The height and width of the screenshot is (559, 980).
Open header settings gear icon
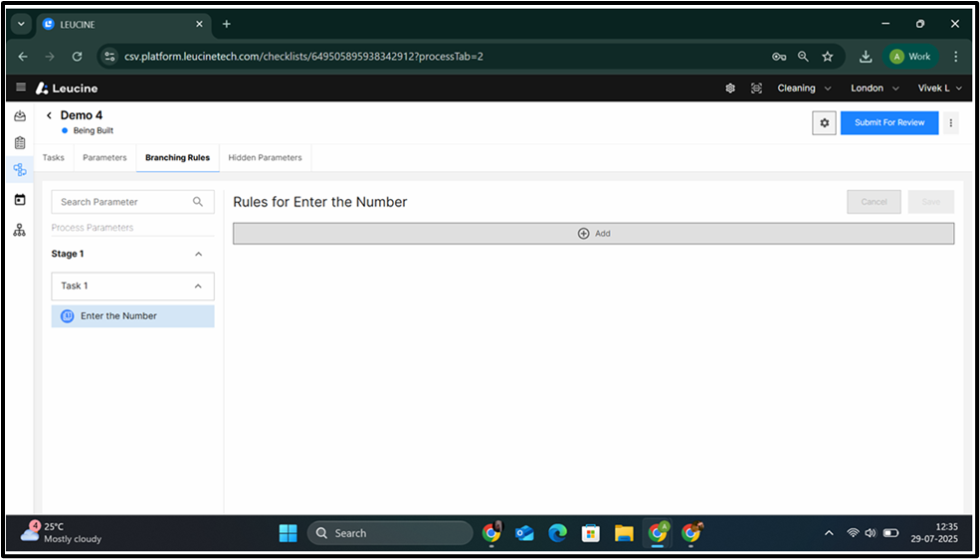[x=730, y=88]
